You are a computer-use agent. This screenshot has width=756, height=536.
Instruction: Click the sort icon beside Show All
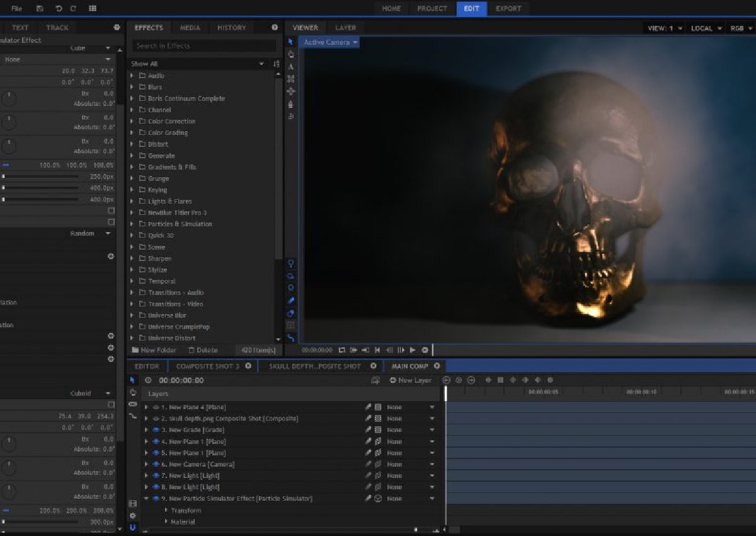point(276,64)
